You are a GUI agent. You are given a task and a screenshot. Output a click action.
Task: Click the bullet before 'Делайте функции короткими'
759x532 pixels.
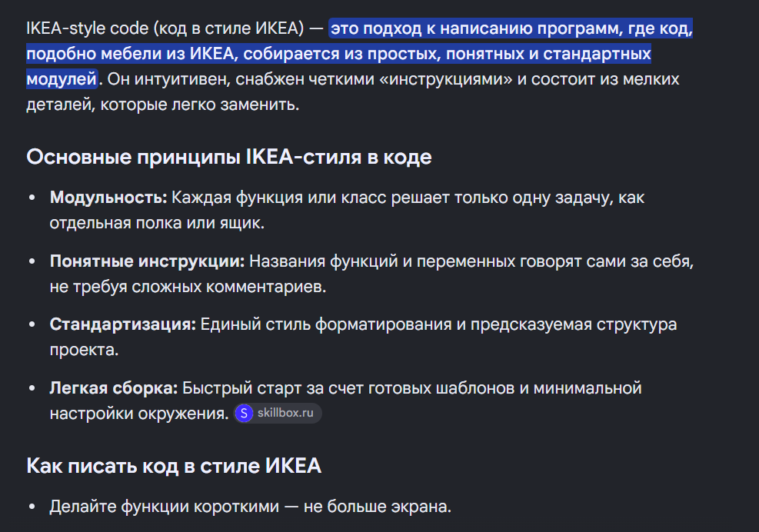pos(32,507)
